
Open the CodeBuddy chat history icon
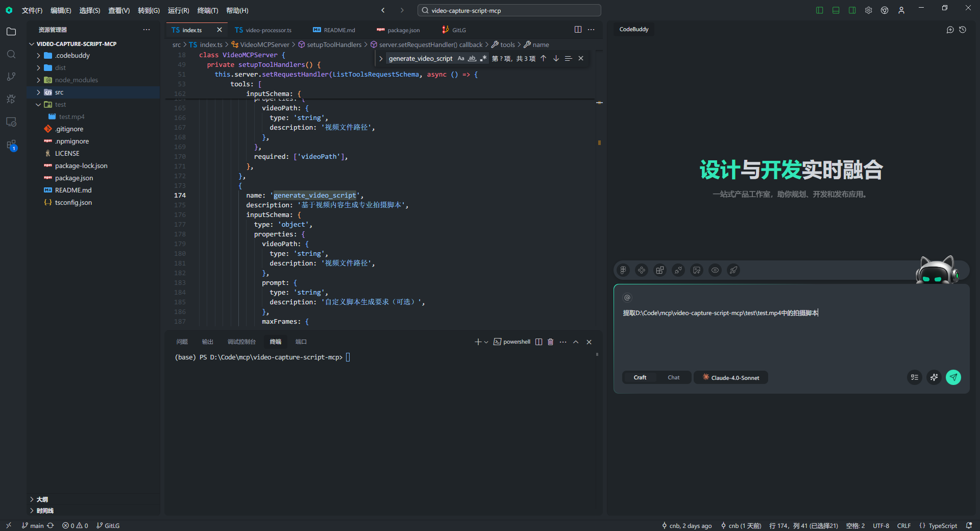963,30
